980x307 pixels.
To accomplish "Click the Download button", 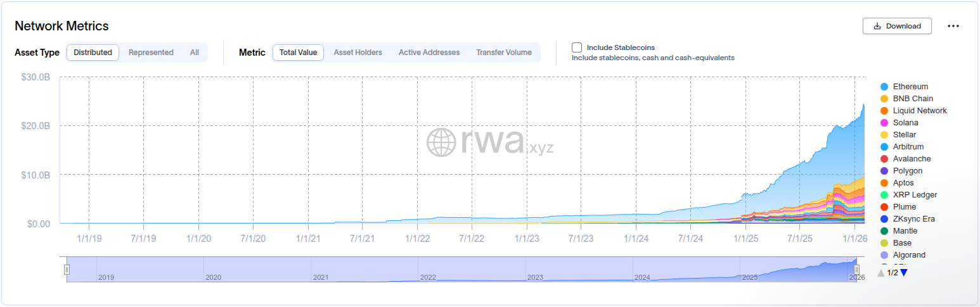I will click(896, 26).
